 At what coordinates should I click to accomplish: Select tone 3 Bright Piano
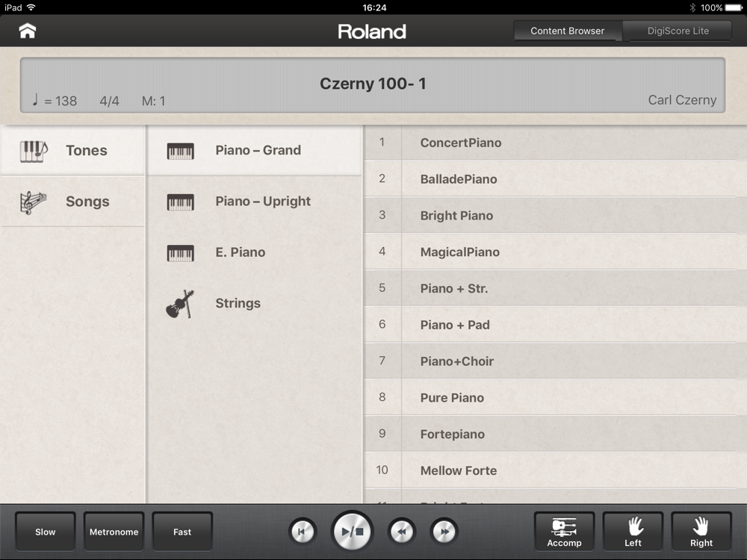pyautogui.click(x=556, y=215)
